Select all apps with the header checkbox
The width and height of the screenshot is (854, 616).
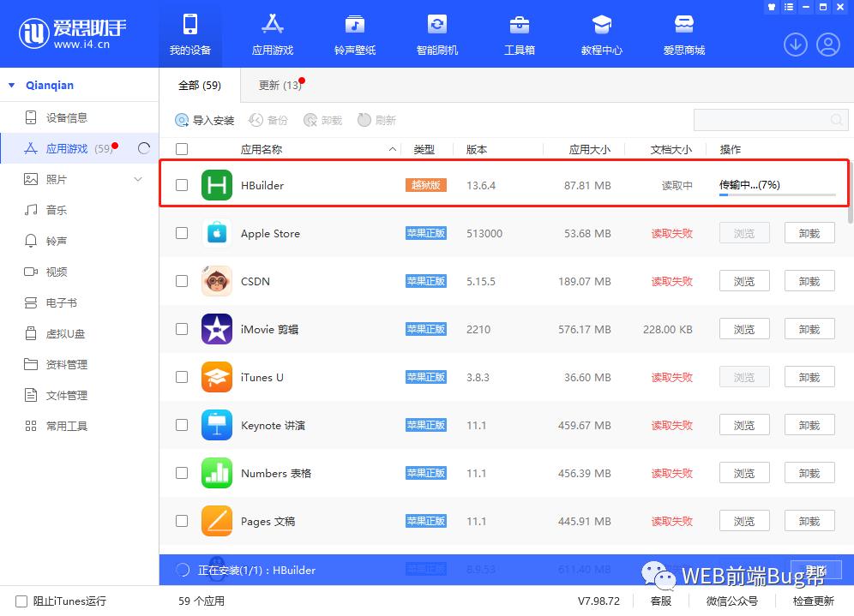coord(183,148)
